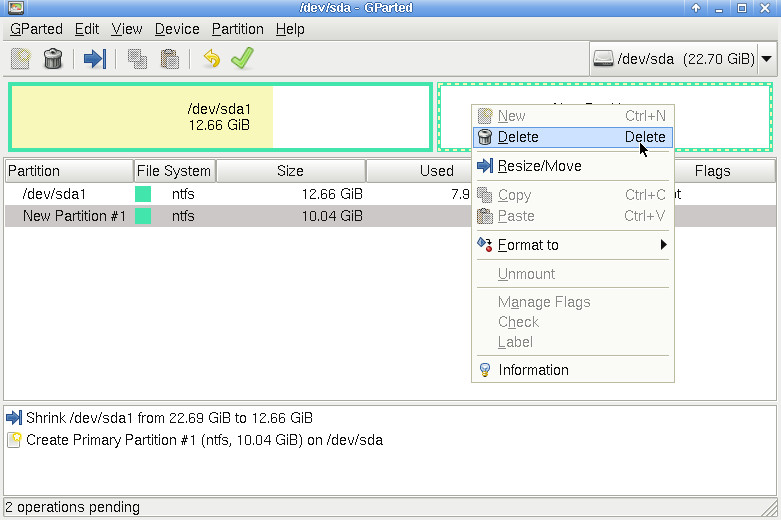Open the Help menu
The height and width of the screenshot is (520, 781).
pyautogui.click(x=290, y=29)
